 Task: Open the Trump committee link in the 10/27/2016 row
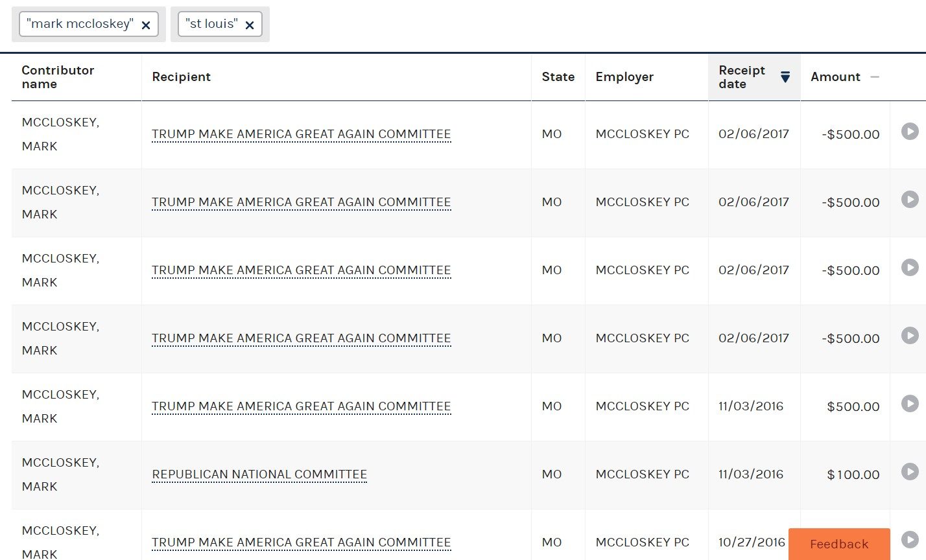[302, 542]
